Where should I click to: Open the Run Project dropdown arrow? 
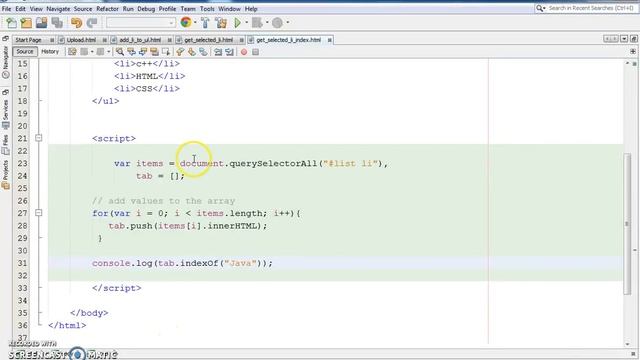point(246,22)
